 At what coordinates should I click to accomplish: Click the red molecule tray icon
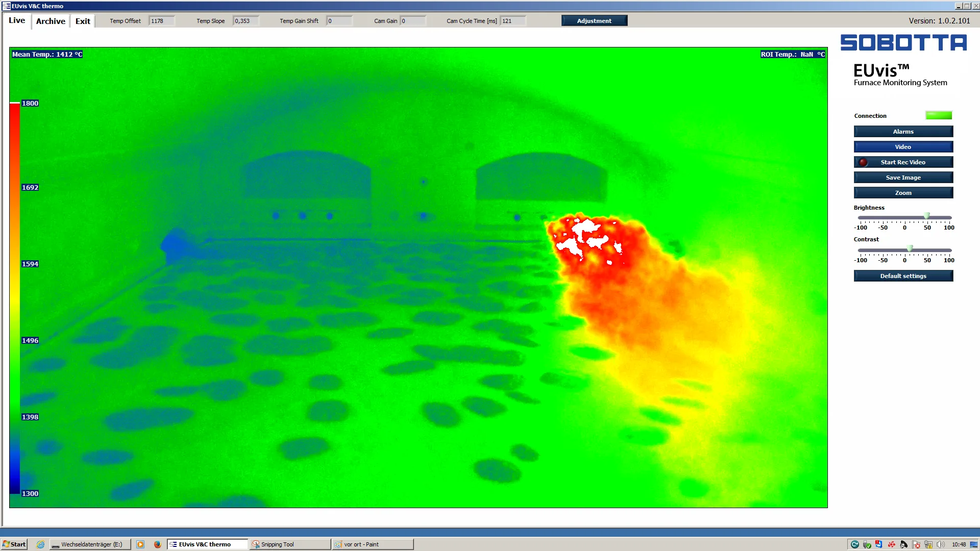(x=892, y=544)
